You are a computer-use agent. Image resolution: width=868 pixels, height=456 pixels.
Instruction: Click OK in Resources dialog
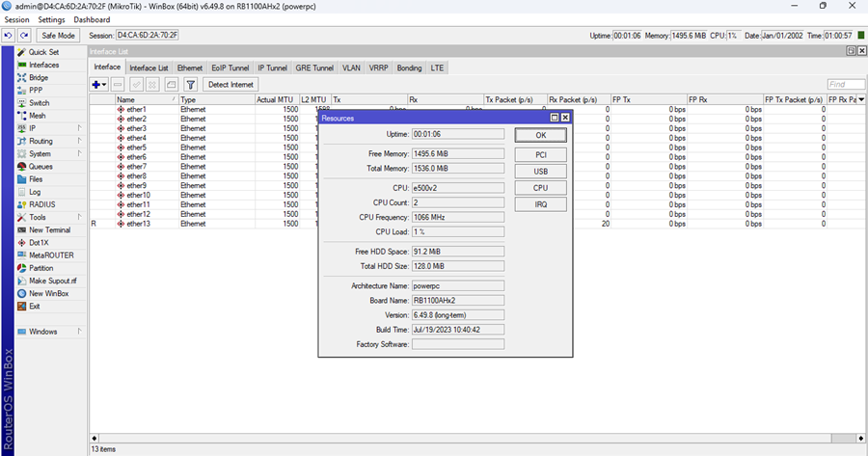[541, 135]
